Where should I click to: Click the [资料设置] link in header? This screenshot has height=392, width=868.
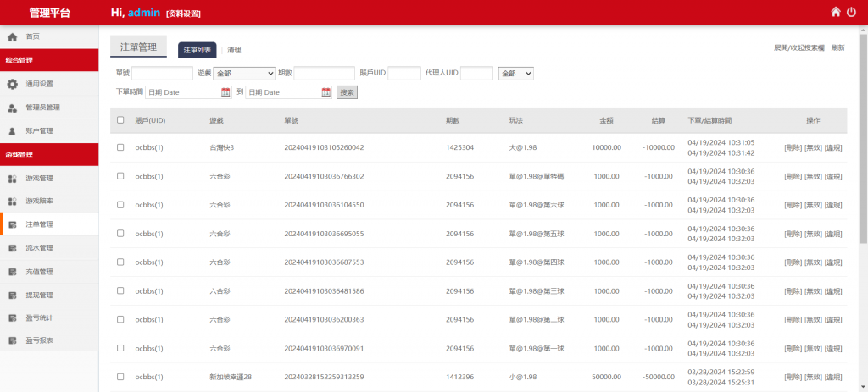tap(183, 14)
